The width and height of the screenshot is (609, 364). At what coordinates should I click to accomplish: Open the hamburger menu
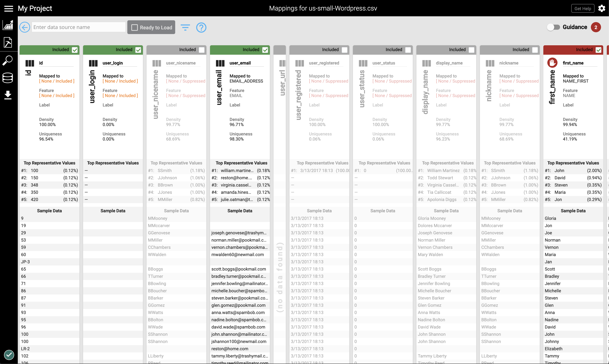click(x=9, y=9)
